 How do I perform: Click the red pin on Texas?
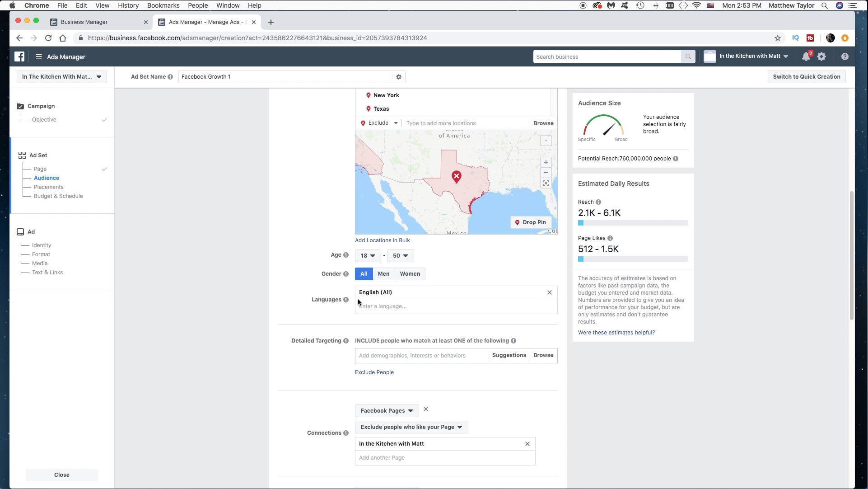(x=457, y=176)
